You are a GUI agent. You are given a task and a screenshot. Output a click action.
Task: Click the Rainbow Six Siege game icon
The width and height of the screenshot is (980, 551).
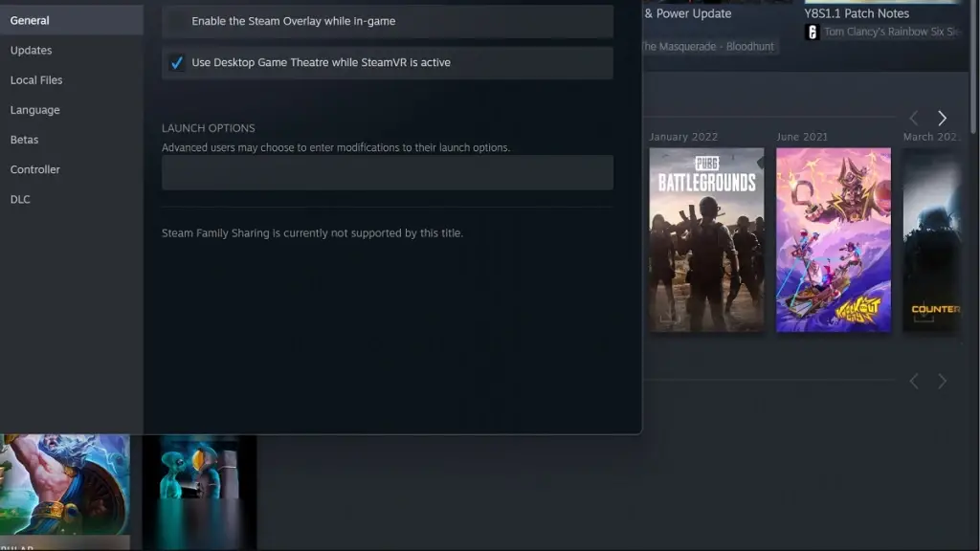812,32
